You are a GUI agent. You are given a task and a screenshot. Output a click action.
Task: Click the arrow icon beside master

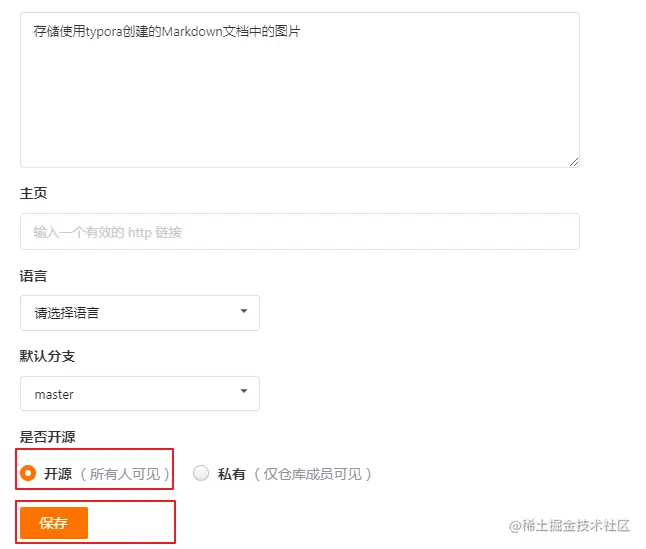tap(244, 391)
